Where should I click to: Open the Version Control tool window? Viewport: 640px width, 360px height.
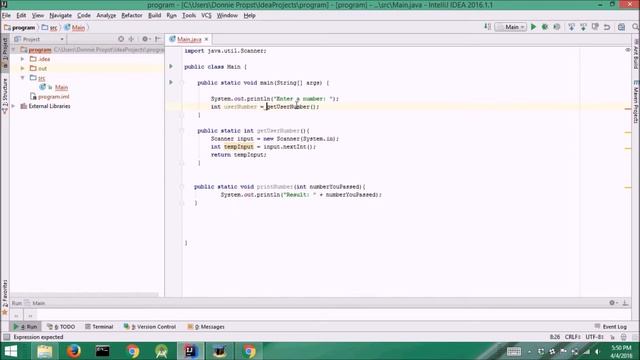[x=150, y=327]
